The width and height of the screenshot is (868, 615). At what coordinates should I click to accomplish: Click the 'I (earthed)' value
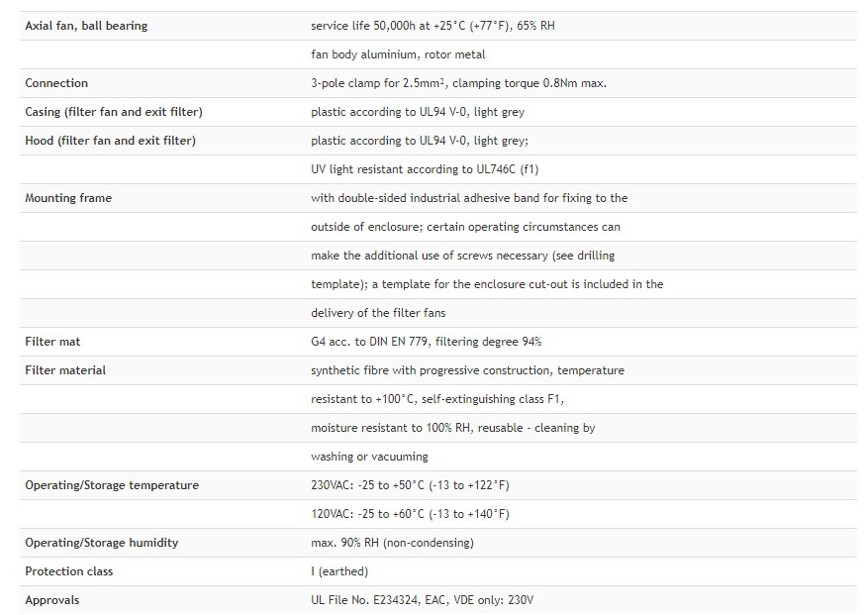pos(339,571)
